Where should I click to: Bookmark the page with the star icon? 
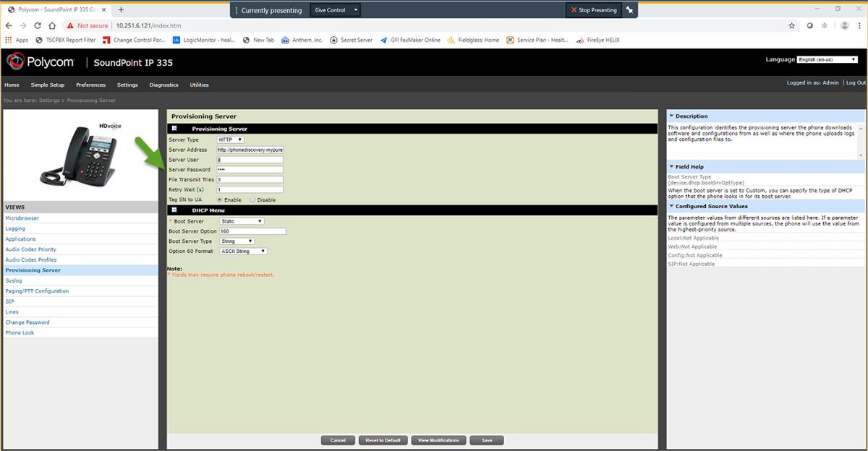pyautogui.click(x=790, y=24)
